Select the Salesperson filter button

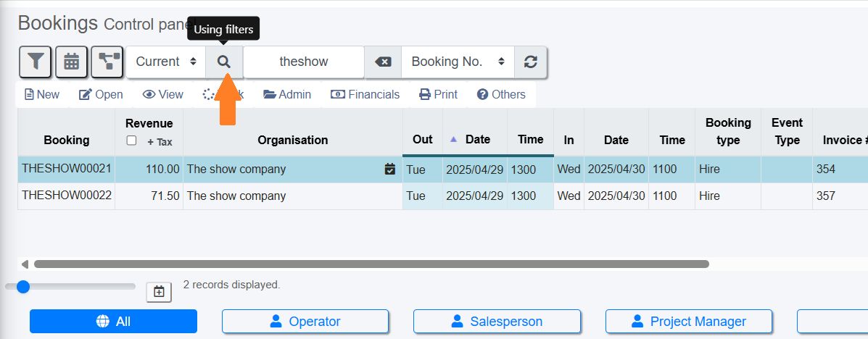point(497,322)
